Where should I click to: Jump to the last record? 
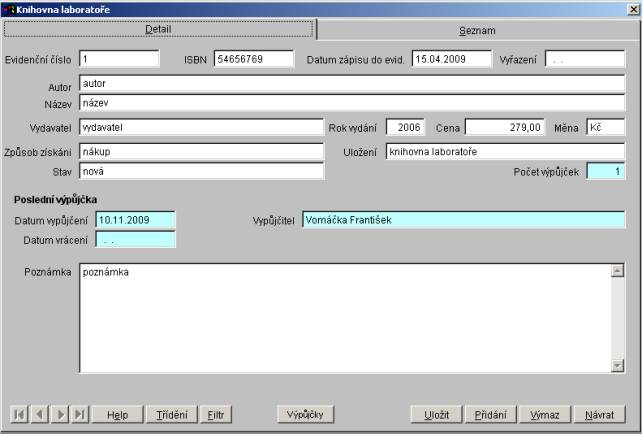click(x=79, y=414)
